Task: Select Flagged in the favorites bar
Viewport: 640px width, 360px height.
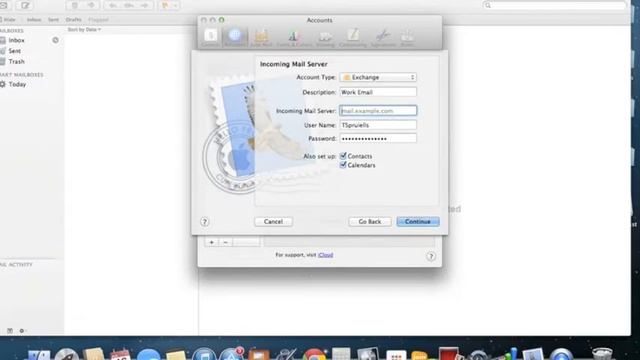Action: tap(98, 20)
